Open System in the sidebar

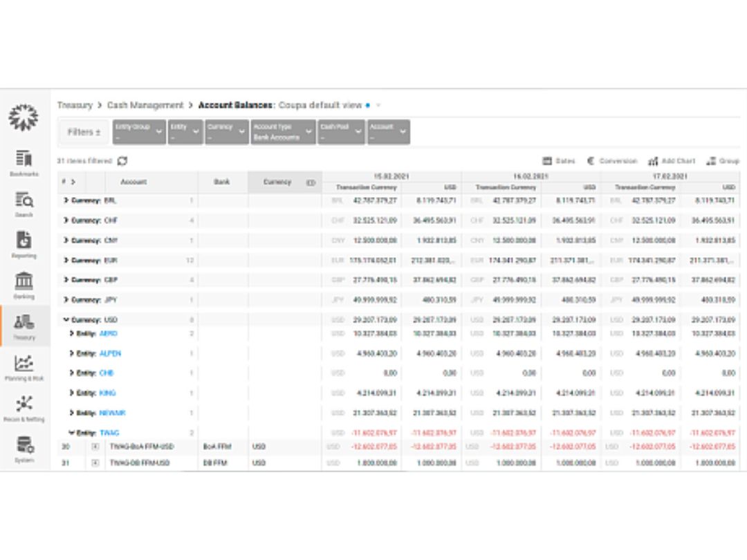pyautogui.click(x=24, y=449)
